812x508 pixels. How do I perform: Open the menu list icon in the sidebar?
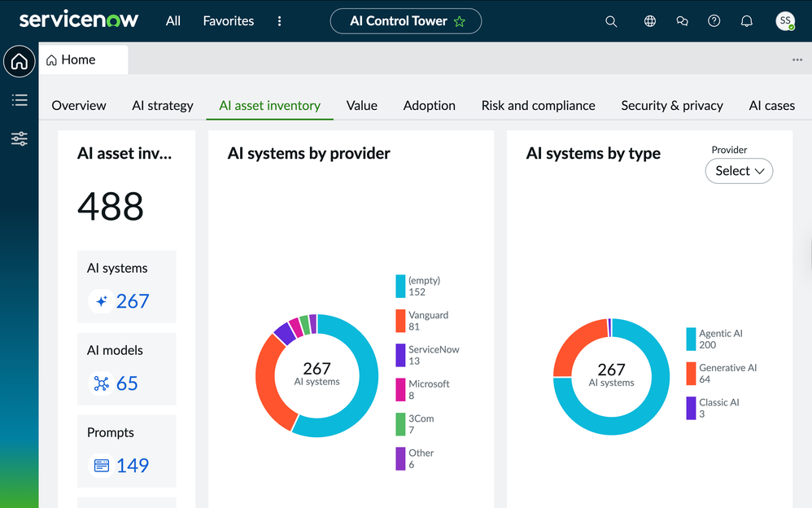pos(19,101)
